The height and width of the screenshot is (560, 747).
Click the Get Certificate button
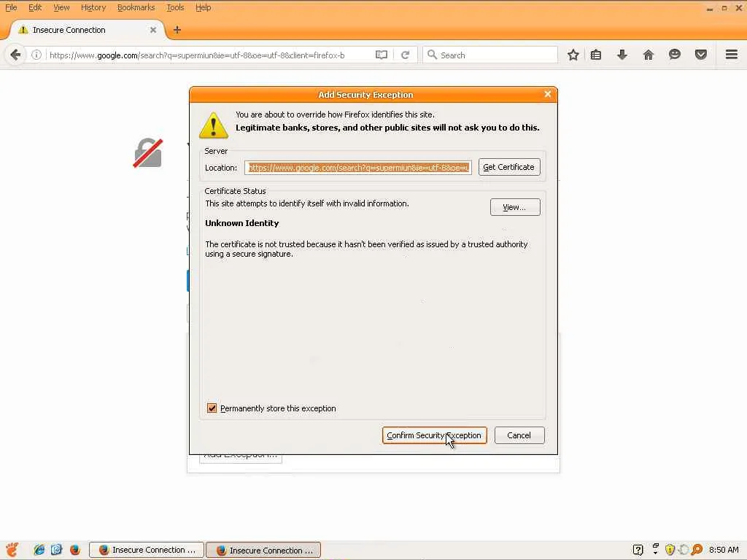click(x=509, y=167)
